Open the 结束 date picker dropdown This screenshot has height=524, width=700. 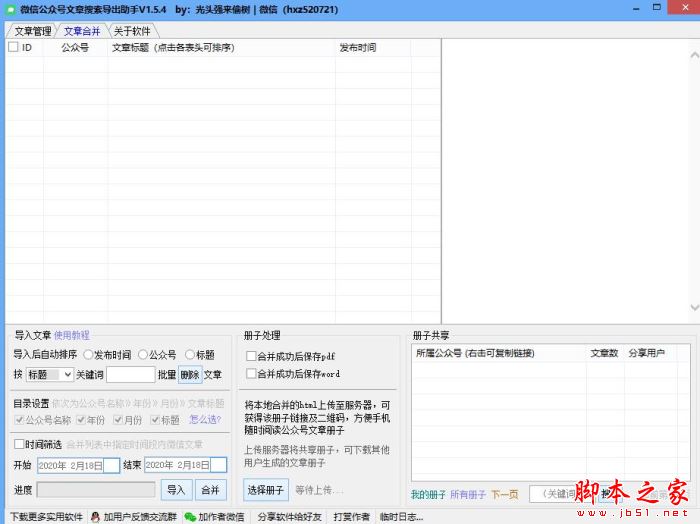point(219,465)
